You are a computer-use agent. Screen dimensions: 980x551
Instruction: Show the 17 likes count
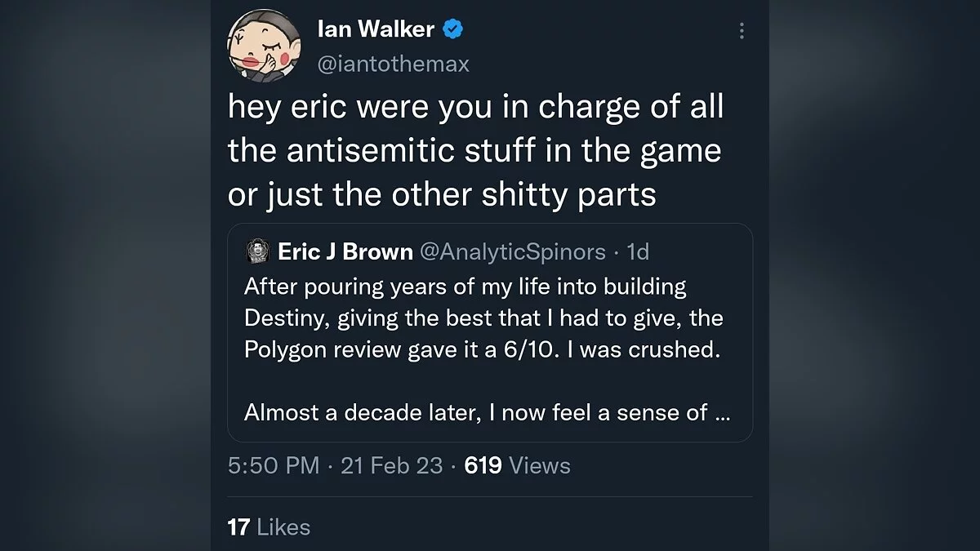pos(238,527)
